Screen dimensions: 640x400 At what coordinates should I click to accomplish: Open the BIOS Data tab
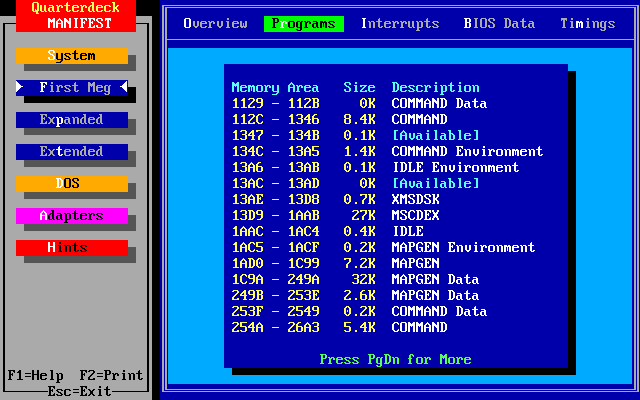tap(499, 24)
